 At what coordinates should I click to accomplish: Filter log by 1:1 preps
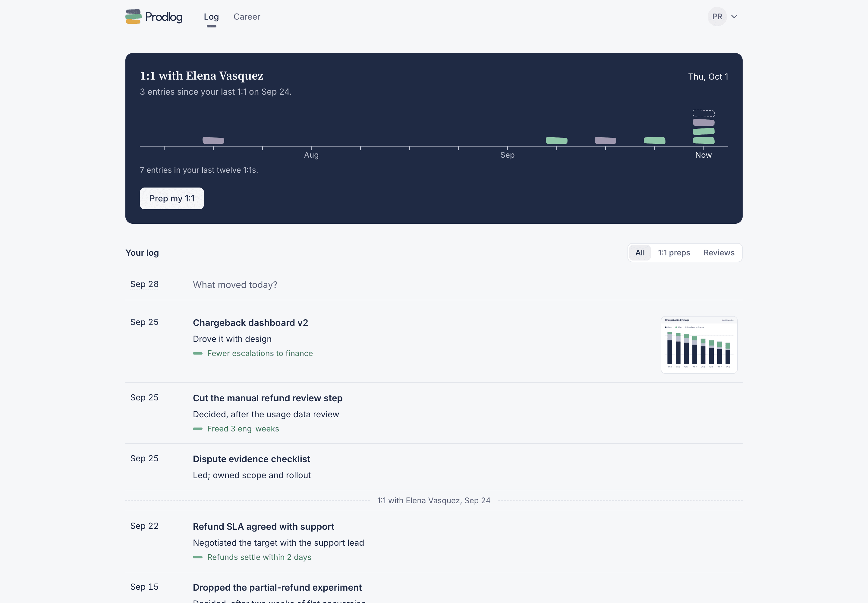pyautogui.click(x=674, y=253)
